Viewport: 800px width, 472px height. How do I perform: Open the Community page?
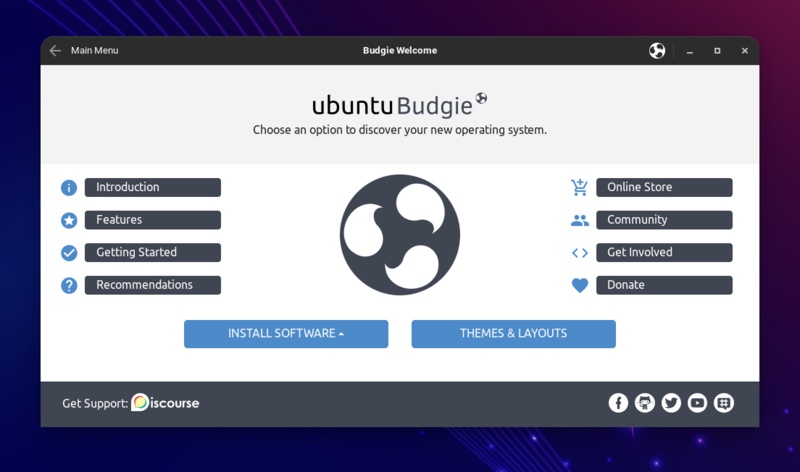pyautogui.click(x=664, y=220)
